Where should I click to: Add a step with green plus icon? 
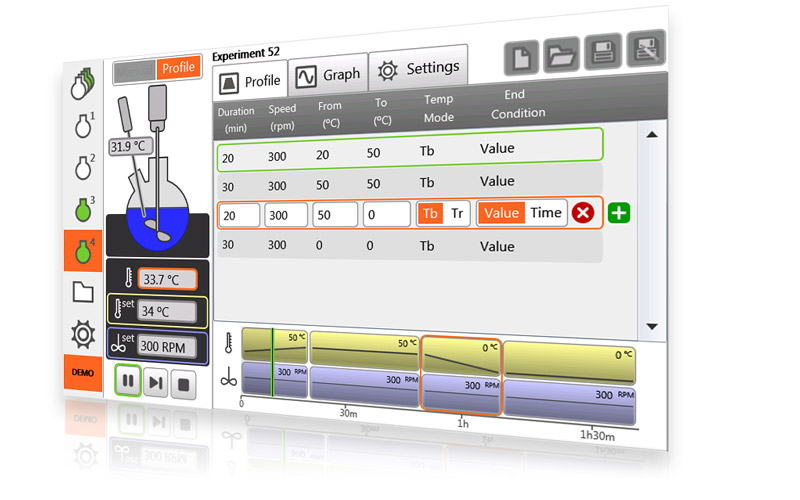tap(619, 213)
